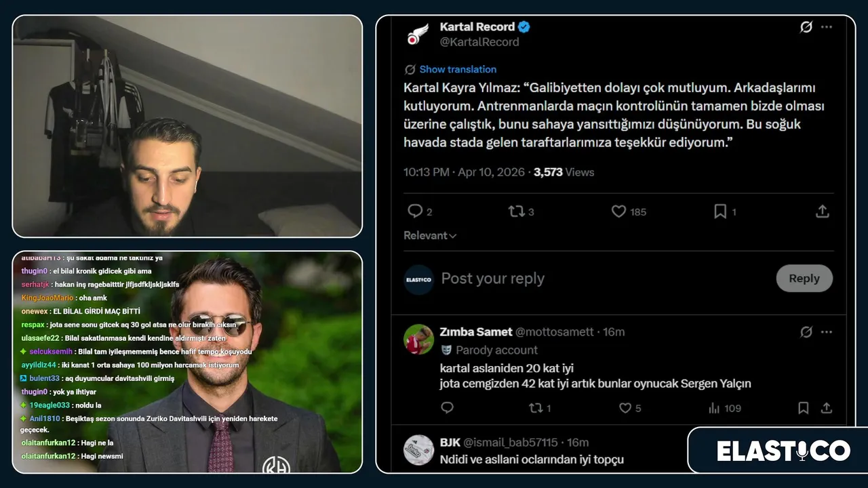The width and height of the screenshot is (868, 488).
Task: Expand the Relevant sort dropdown
Action: pyautogui.click(x=430, y=235)
